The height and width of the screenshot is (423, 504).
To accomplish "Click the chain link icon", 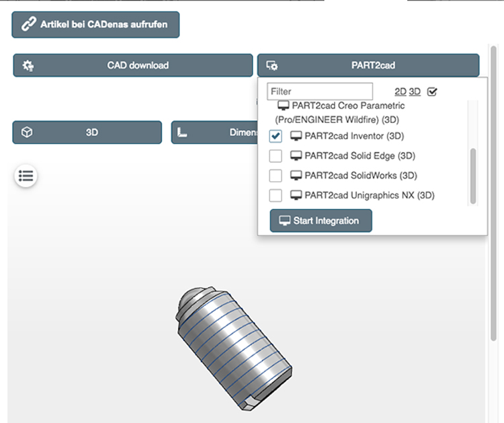I will (x=29, y=24).
